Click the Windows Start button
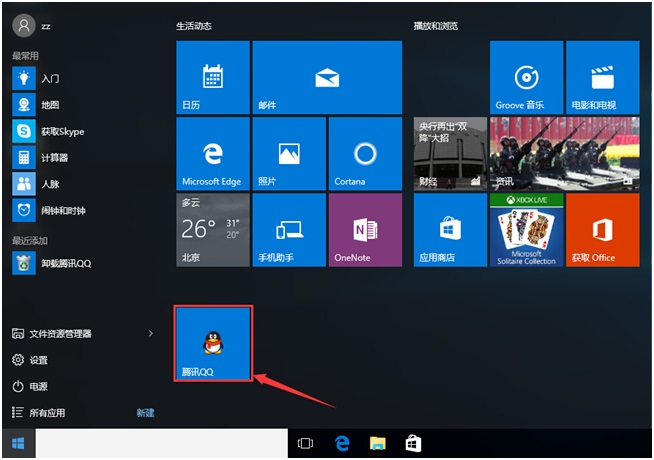The width and height of the screenshot is (654, 460). 18,443
